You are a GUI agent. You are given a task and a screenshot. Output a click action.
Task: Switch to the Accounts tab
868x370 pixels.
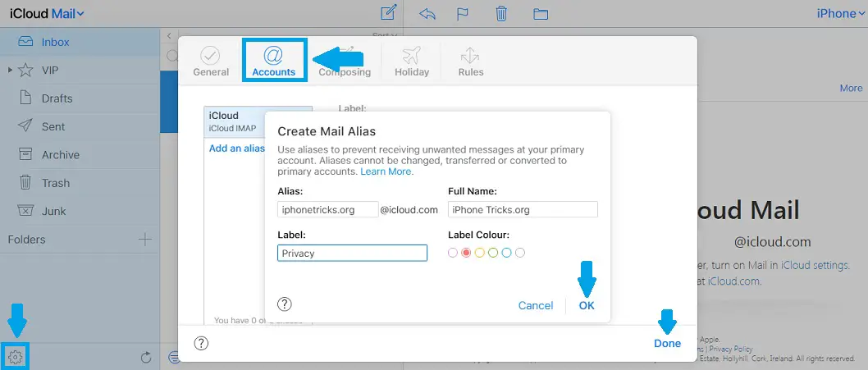pyautogui.click(x=273, y=59)
